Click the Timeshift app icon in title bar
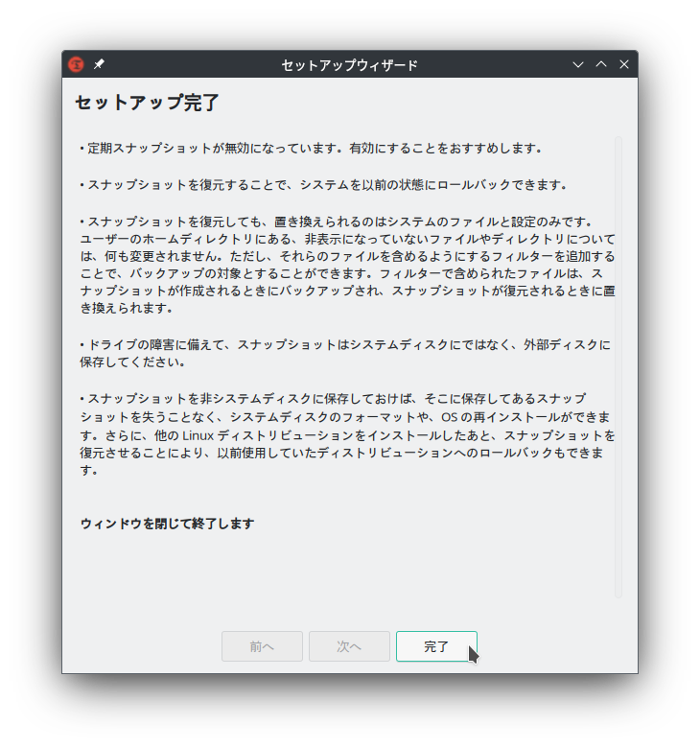 click(x=76, y=64)
